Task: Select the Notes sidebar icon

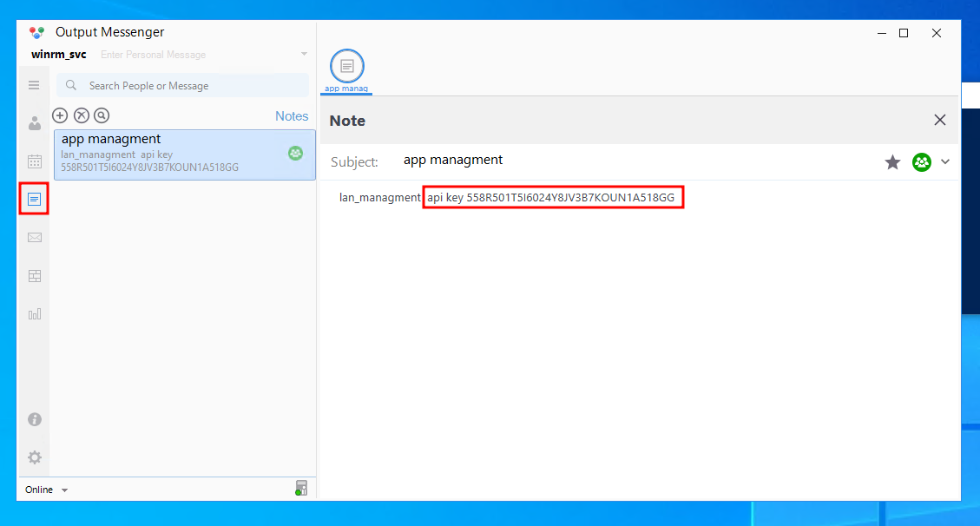Action: 35,199
